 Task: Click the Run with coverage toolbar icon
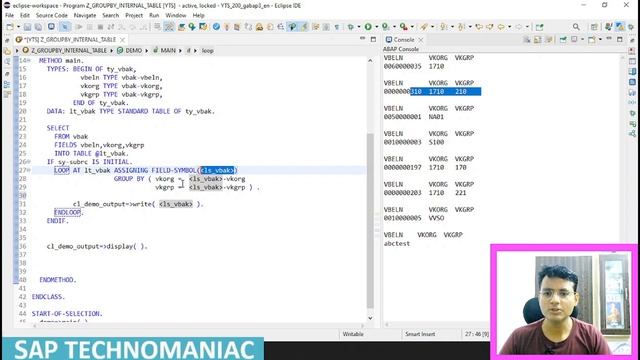pos(386,27)
